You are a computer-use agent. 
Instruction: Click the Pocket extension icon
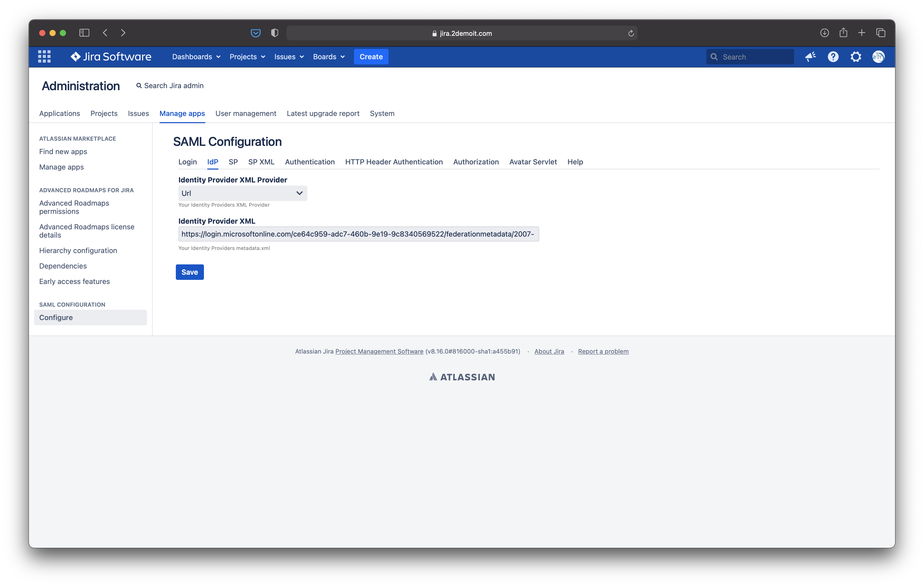click(x=255, y=33)
